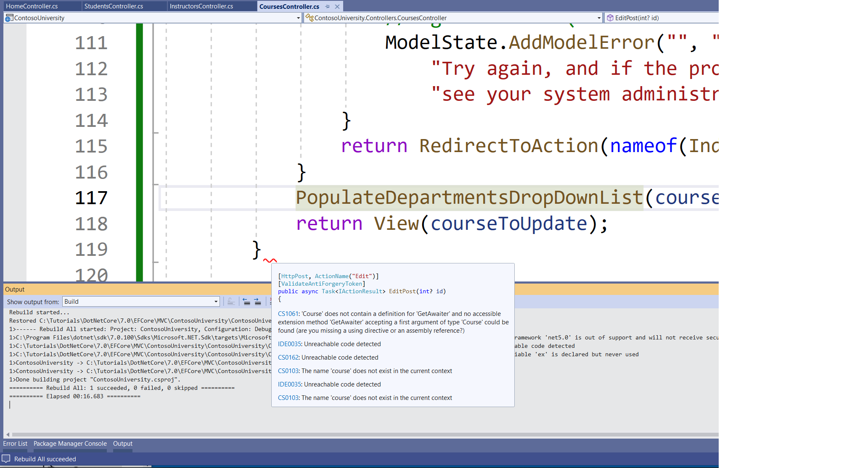Click the 'Rebuild All: 1 succeeded' output line
Screen dimensions: 868x468
(122, 388)
